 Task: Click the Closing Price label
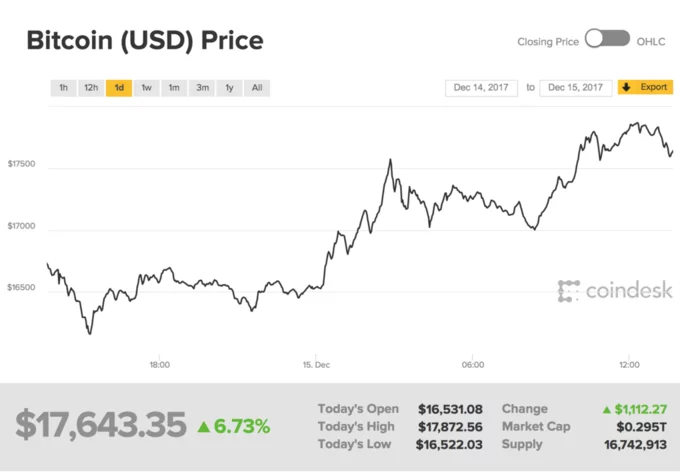coord(547,41)
